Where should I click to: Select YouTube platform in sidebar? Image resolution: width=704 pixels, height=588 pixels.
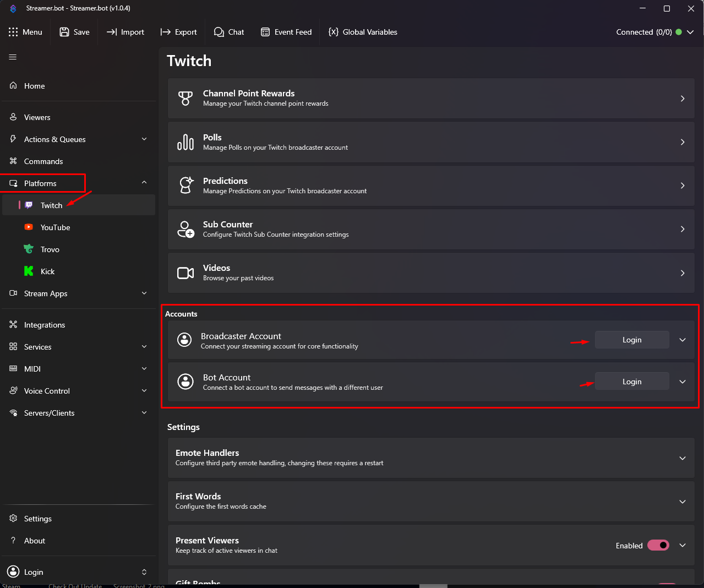click(x=55, y=227)
